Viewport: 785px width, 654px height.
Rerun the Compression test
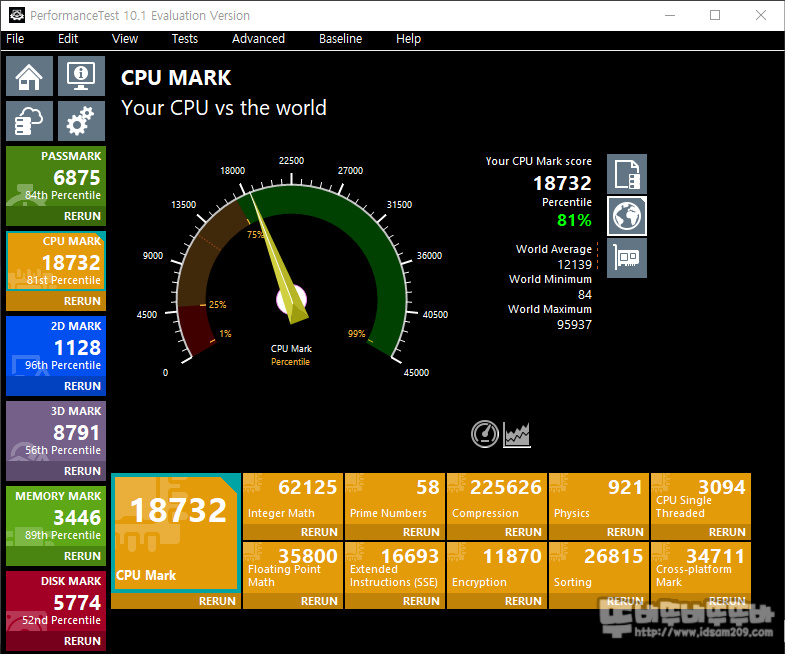[x=523, y=532]
